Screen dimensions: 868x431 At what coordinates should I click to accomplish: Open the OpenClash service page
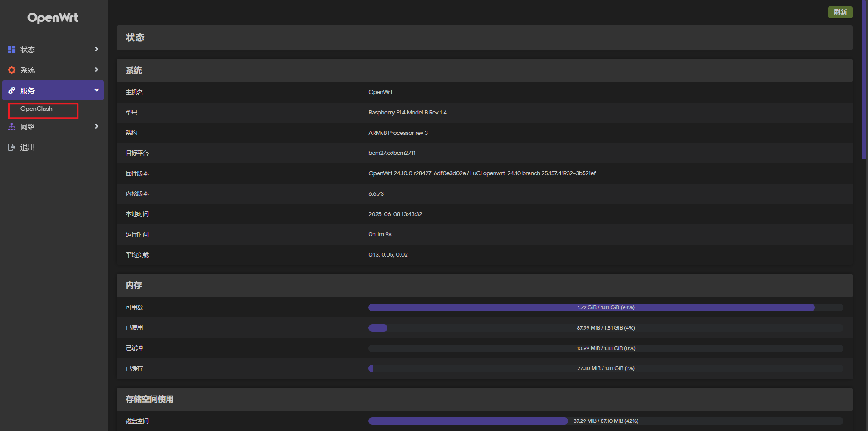pyautogui.click(x=36, y=109)
